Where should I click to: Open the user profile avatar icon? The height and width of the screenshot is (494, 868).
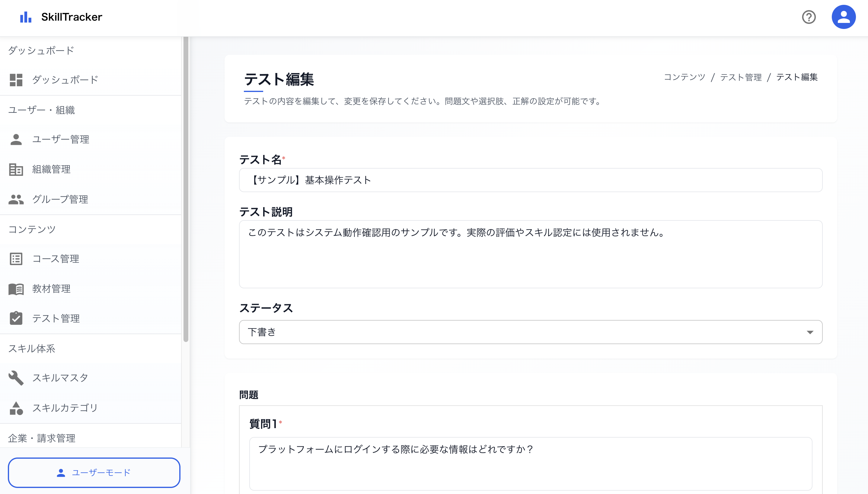pyautogui.click(x=844, y=17)
